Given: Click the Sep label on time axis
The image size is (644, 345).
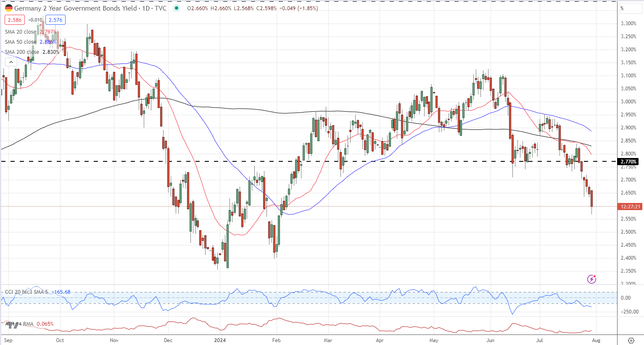Looking at the screenshot, I should pyautogui.click(x=8, y=340).
